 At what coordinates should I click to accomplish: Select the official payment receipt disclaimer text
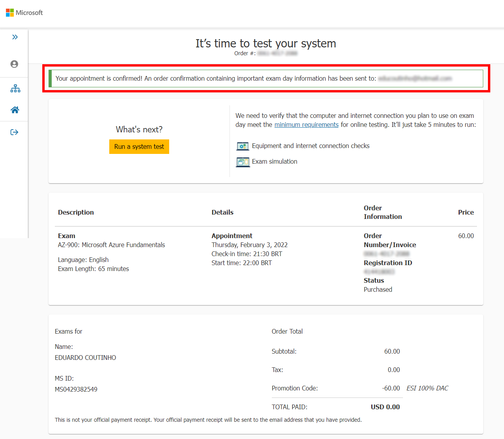[208, 420]
